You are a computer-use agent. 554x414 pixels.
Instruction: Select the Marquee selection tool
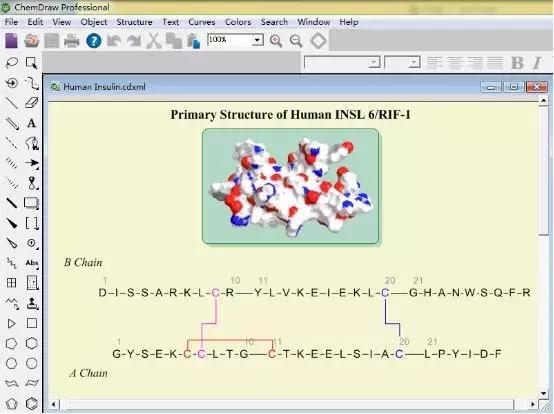click(x=31, y=63)
